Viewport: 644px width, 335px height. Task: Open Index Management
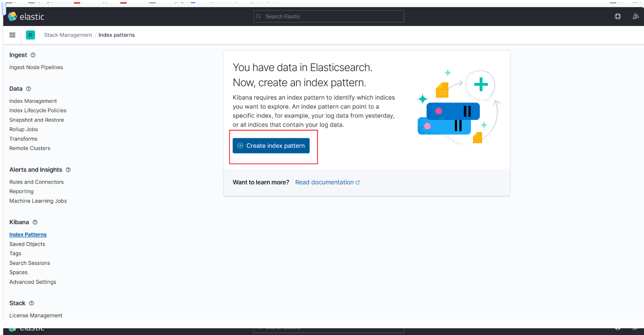pos(33,101)
